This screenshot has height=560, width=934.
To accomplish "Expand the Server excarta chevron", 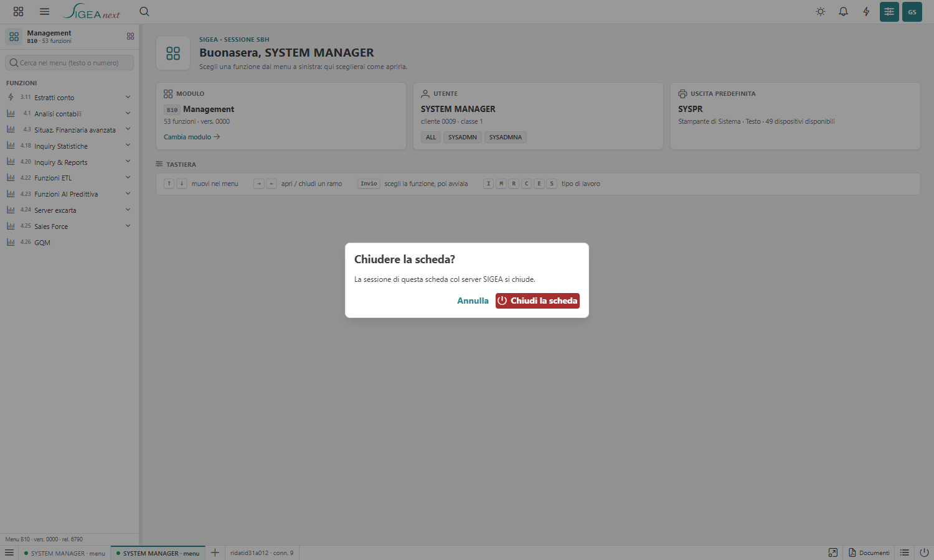I will [x=128, y=210].
